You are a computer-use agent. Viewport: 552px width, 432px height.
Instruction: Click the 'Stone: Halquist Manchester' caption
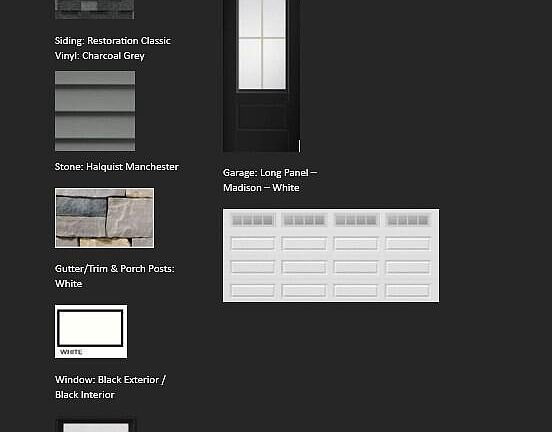coord(117,167)
